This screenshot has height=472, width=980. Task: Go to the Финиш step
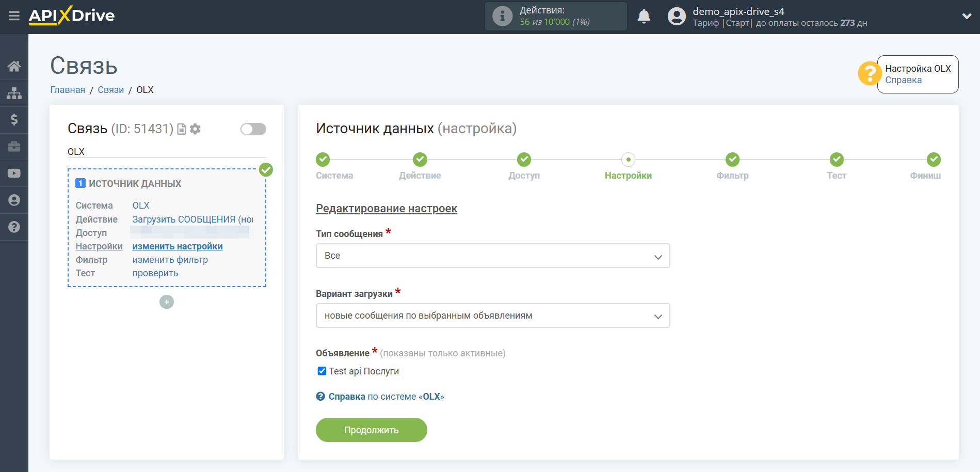tap(934, 160)
